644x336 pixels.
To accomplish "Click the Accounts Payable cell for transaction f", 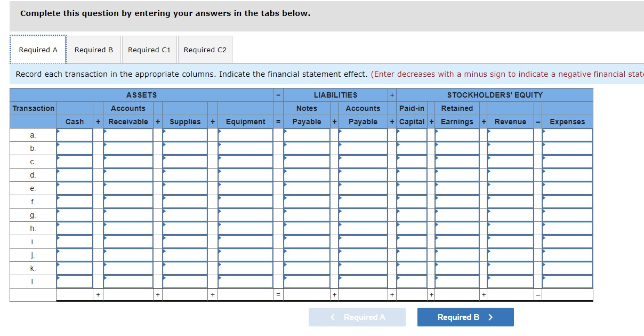I will (x=364, y=202).
